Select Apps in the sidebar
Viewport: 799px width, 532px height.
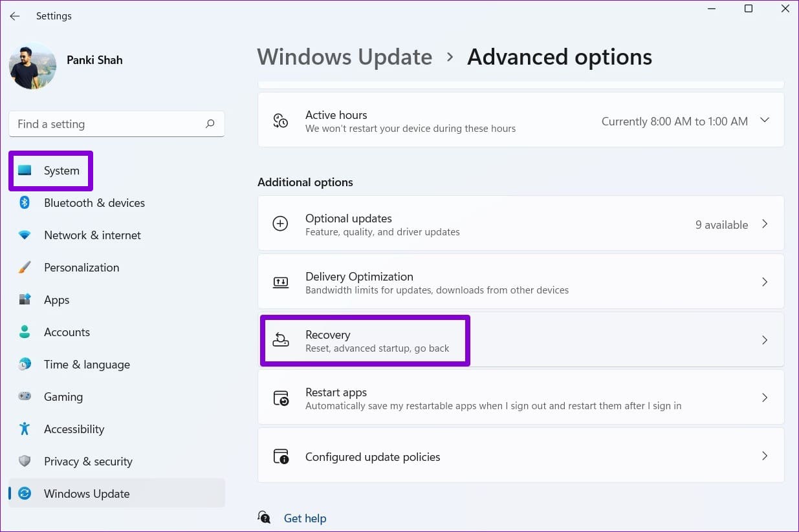[x=57, y=300]
